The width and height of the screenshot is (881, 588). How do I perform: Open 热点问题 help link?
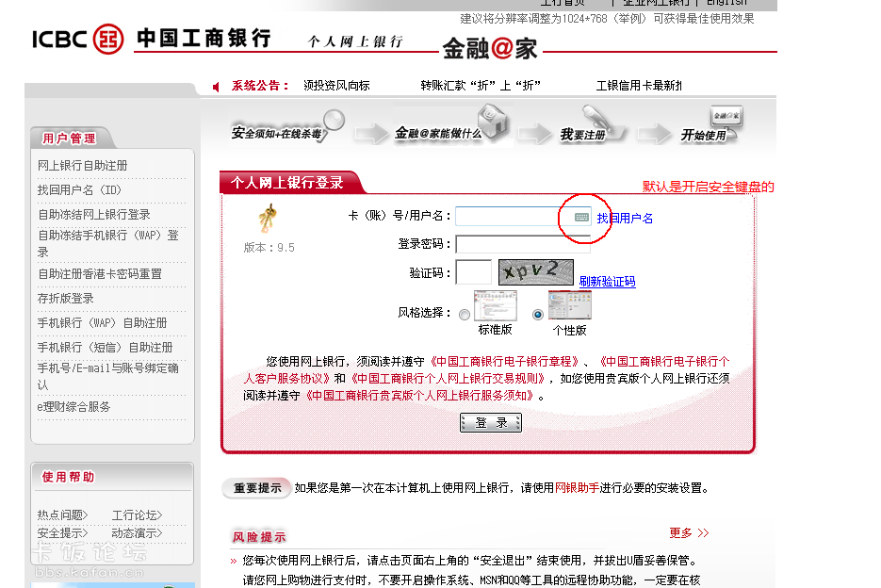tap(63, 514)
